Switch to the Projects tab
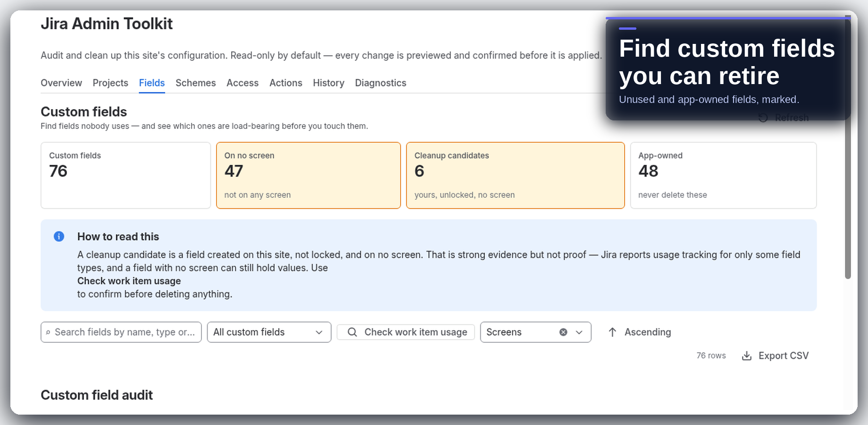This screenshot has height=425, width=868. pyautogui.click(x=110, y=83)
